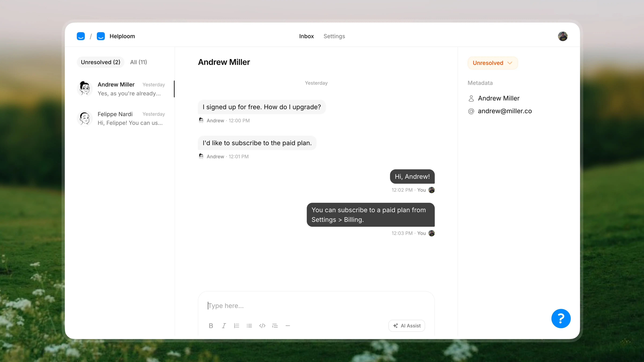The width and height of the screenshot is (644, 362).
Task: Apply block quote indent formatting
Action: [x=275, y=326]
